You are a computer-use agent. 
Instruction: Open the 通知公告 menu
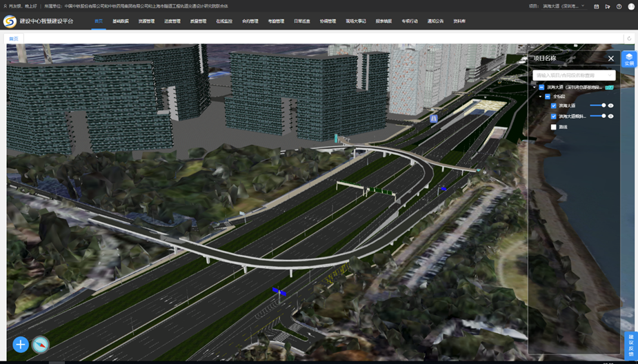436,21
